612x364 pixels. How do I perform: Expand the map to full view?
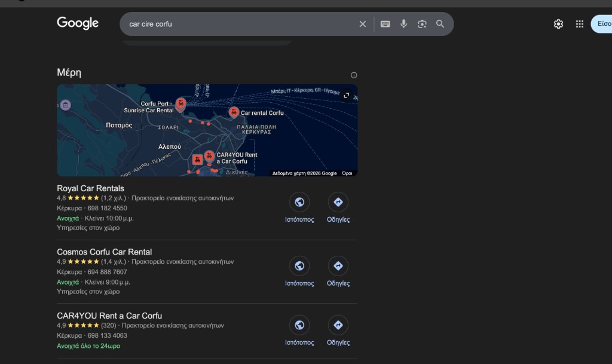tap(346, 96)
